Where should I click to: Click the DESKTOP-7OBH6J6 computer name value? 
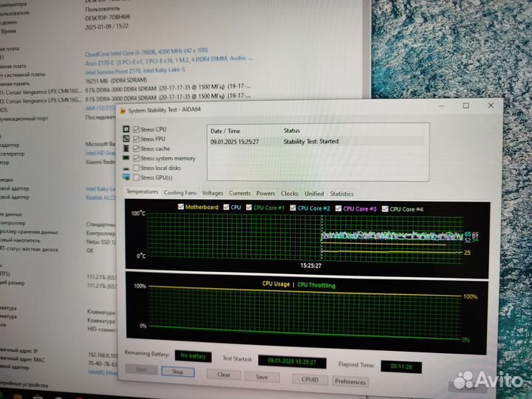[108, 17]
